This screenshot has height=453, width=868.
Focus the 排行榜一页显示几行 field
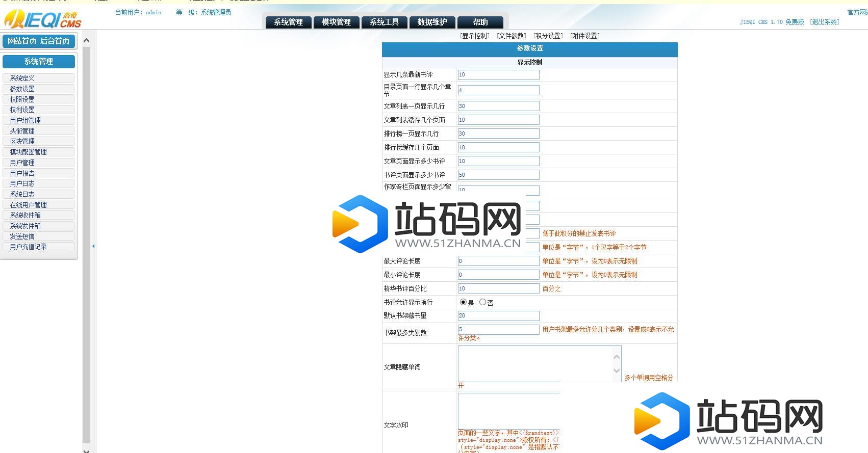[x=498, y=134]
